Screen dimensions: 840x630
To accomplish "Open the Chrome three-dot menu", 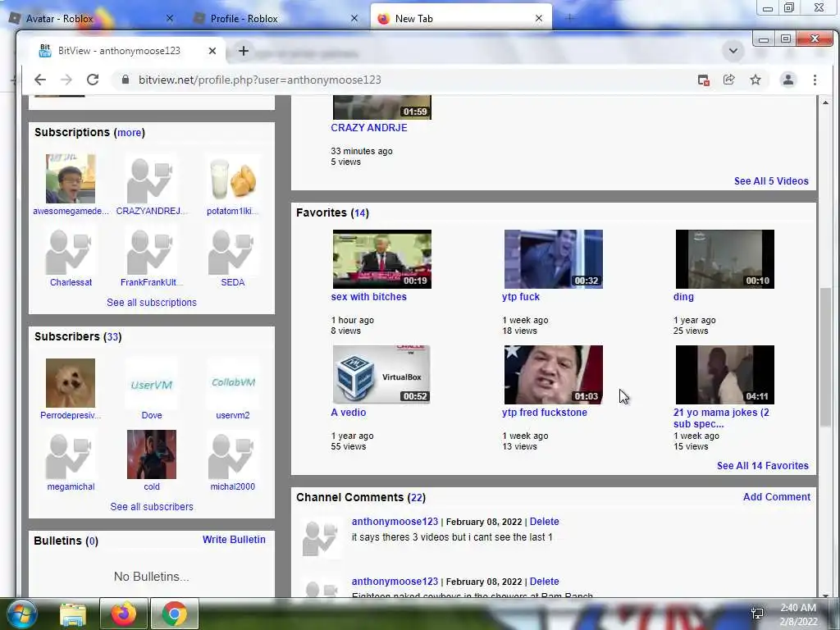I will coord(815,80).
